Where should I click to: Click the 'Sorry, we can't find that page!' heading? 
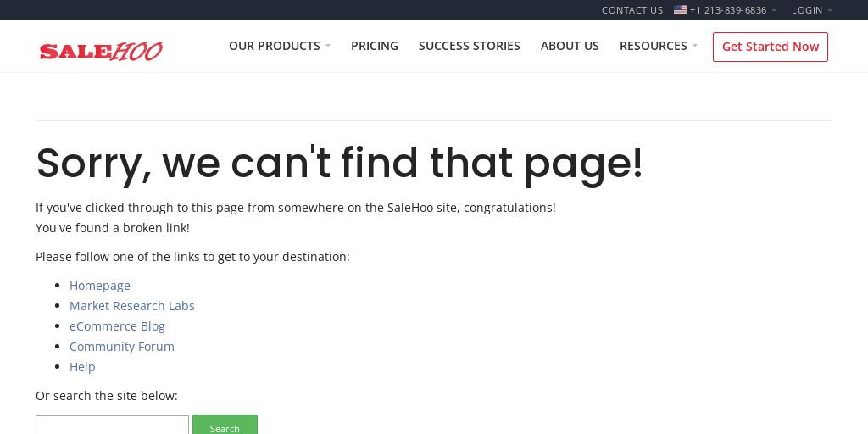tap(339, 163)
